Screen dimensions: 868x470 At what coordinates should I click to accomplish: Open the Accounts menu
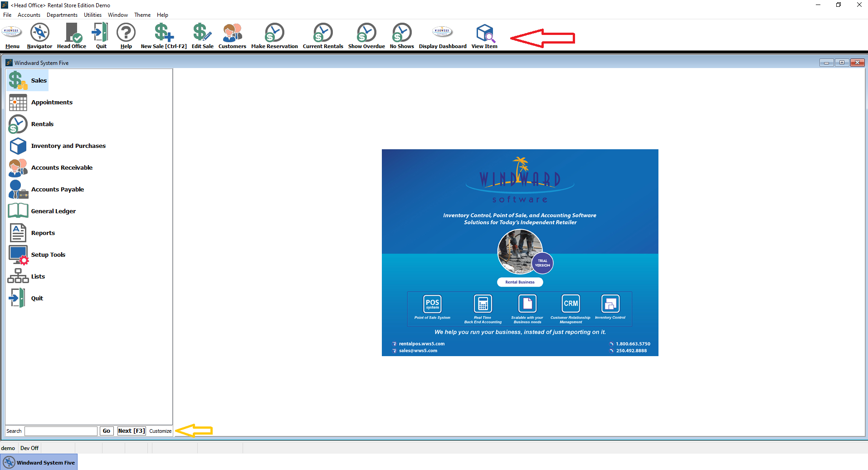[29, 15]
